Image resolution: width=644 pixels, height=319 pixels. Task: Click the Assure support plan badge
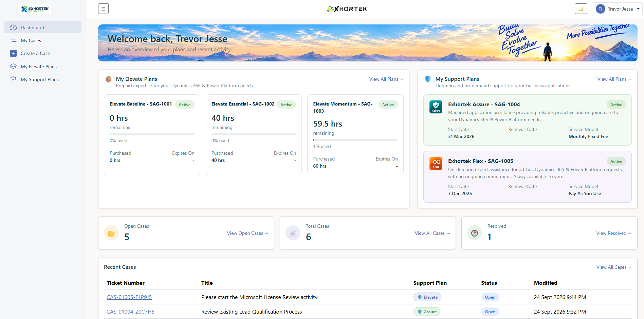[427, 312]
